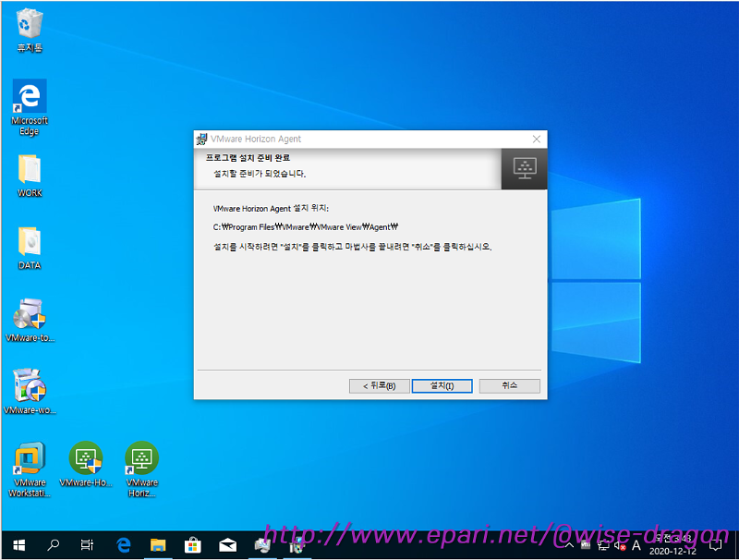Select the Recycle Bin (휴지통) desktop icon
The width and height of the screenshot is (739, 560).
(x=30, y=30)
